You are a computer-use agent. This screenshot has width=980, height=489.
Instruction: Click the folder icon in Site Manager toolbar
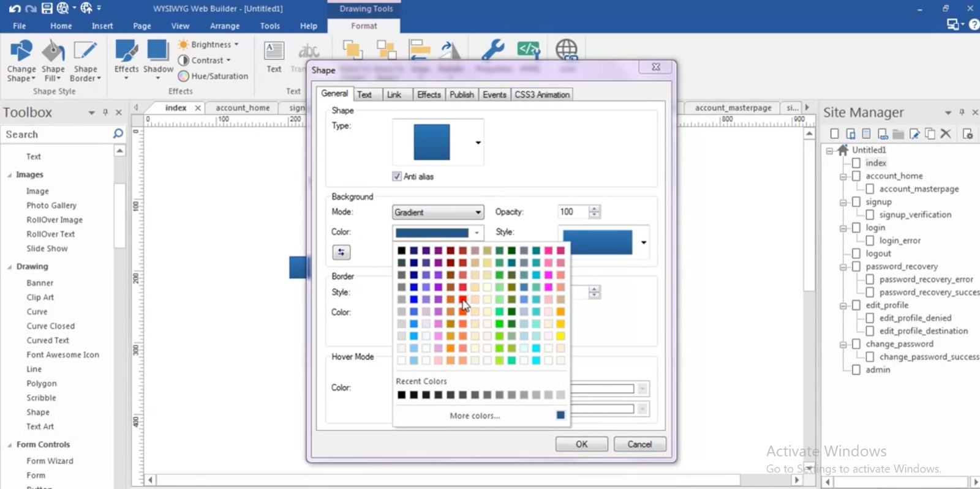[898, 134]
